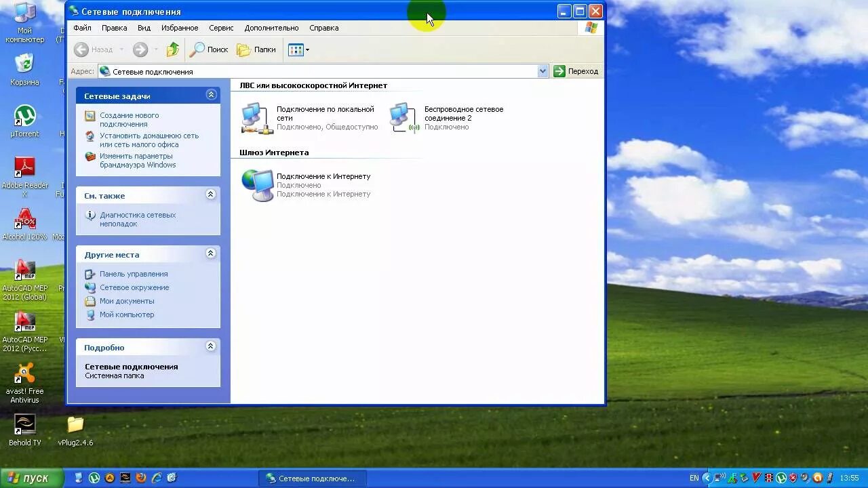Image resolution: width=868 pixels, height=488 pixels.
Task: Click the Network Connections taskbar button
Action: 312,479
